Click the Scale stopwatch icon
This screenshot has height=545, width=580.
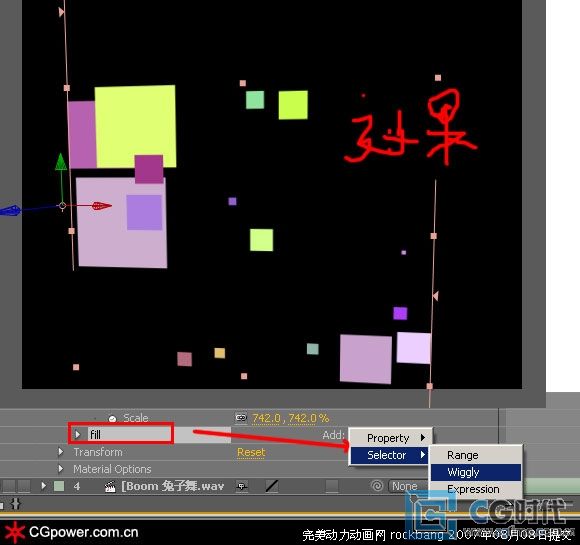(x=112, y=418)
